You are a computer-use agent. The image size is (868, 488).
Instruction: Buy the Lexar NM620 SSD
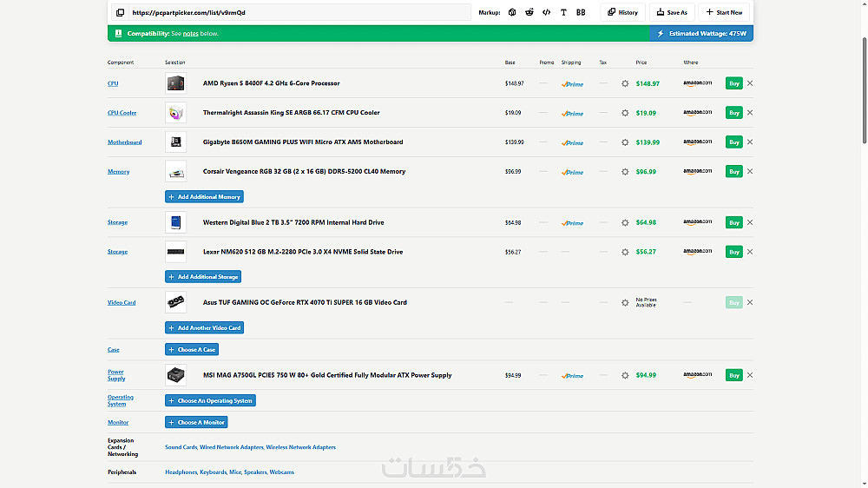click(x=734, y=252)
